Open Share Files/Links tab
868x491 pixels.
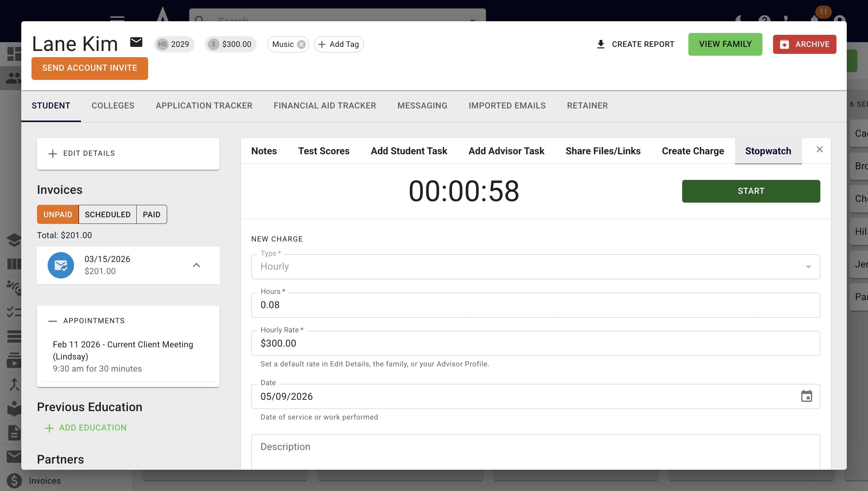[603, 151]
